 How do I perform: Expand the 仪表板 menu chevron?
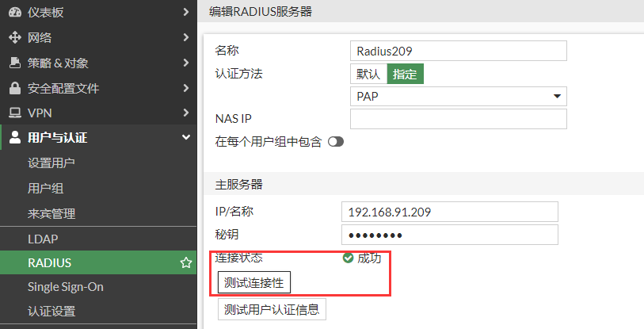[185, 12]
